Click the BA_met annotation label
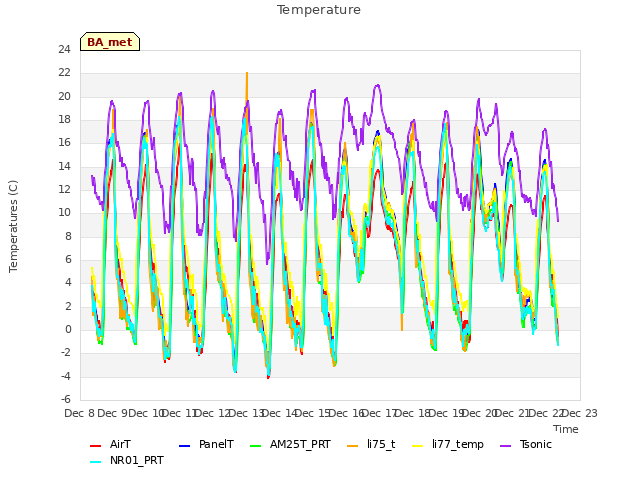640x480 pixels. pyautogui.click(x=110, y=42)
